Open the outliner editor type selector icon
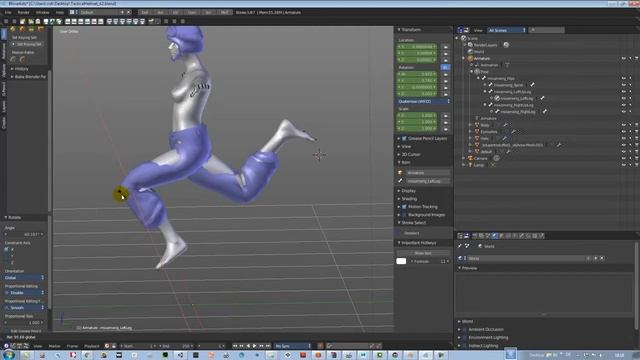Screen dimensions: 640x360 point(460,30)
